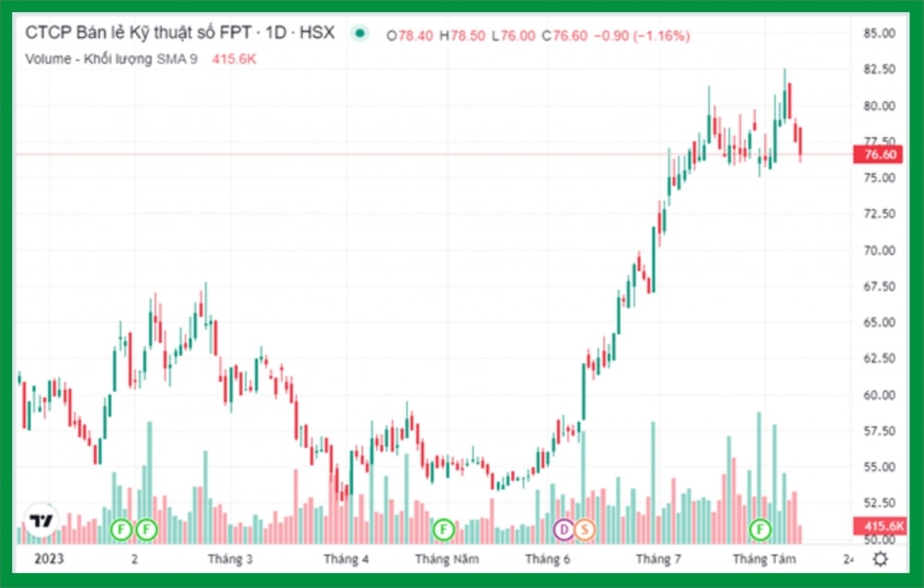
Task: Click the Tháng Tám time axis label
Action: coord(764,558)
